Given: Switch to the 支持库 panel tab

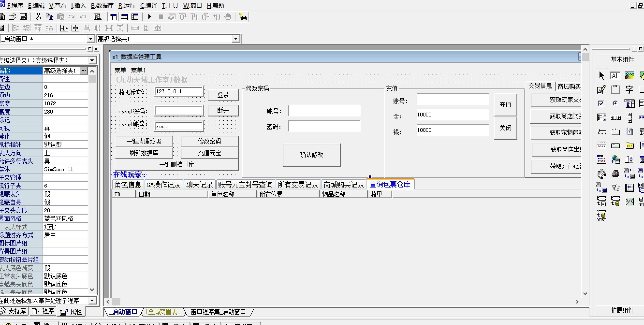Looking at the screenshot, I should pyautogui.click(x=14, y=311).
